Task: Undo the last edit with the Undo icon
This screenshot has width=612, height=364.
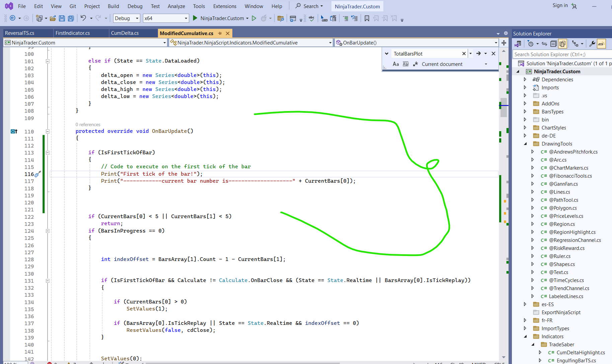Action: pos(83,18)
